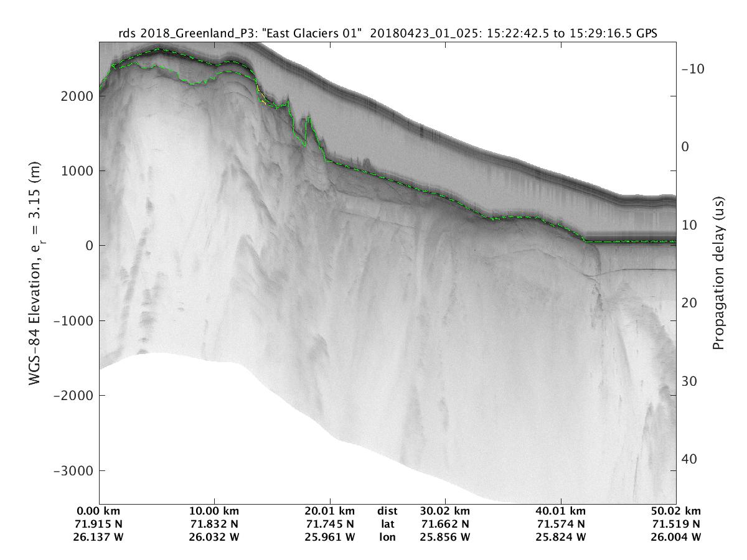
Task: Click the 40.01 km distance label
Action: click(x=561, y=511)
